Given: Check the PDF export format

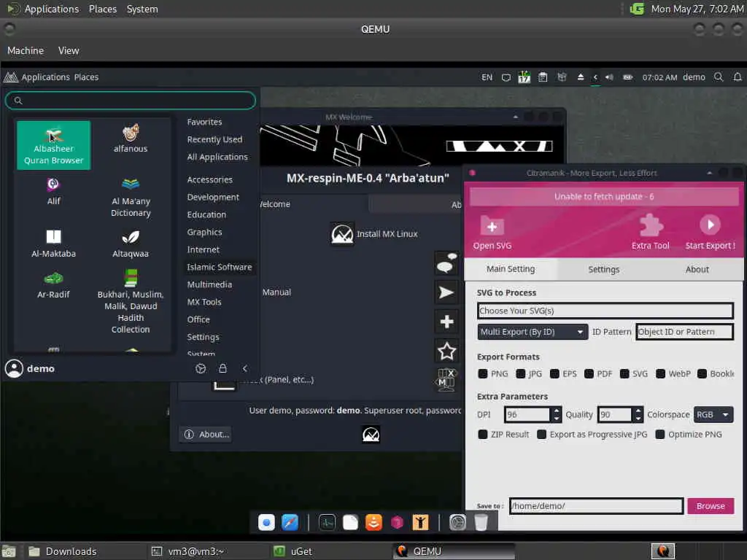Looking at the screenshot, I should point(589,374).
